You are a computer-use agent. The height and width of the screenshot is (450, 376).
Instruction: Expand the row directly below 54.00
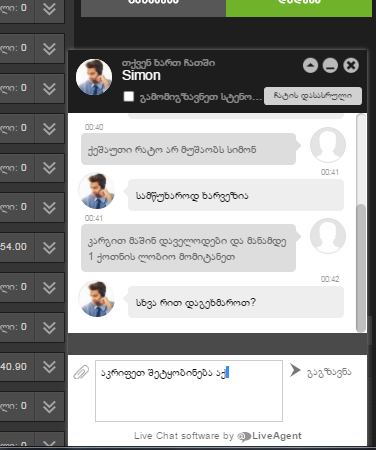click(x=49, y=287)
